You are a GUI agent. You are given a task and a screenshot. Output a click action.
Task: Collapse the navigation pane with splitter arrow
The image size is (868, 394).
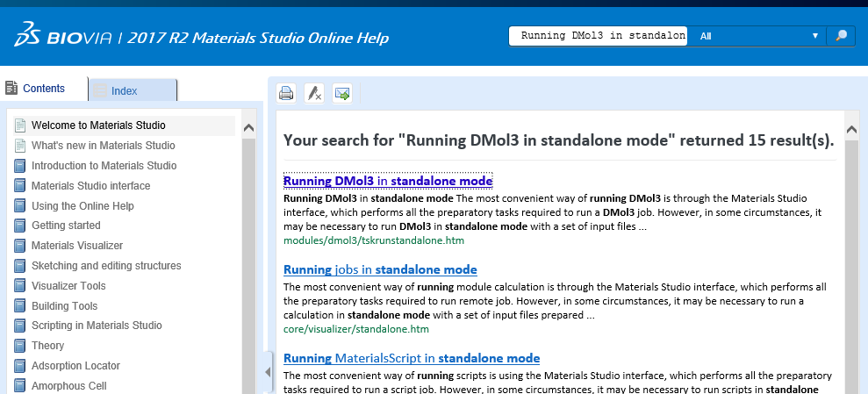[x=269, y=372]
